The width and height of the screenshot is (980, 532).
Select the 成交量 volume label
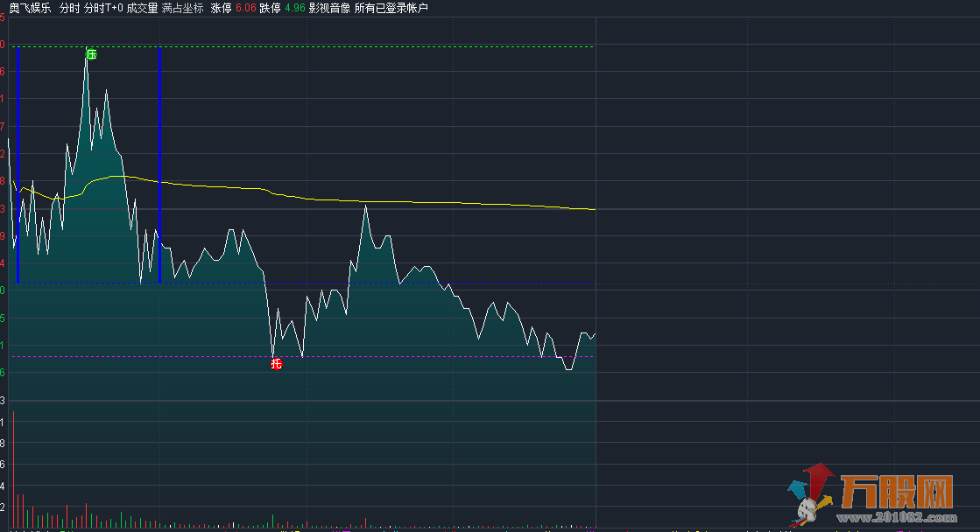(x=143, y=8)
